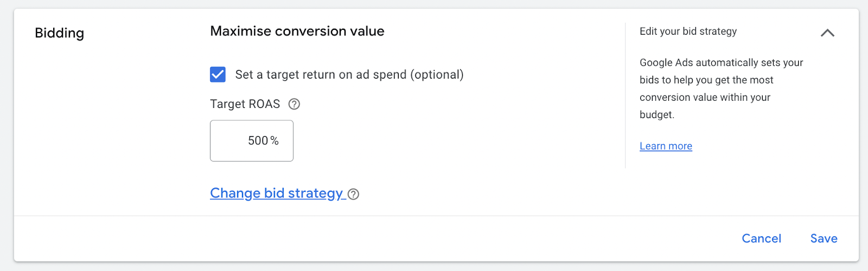Viewport: 868px width, 271px height.
Task: Open the Change bid strategy link
Action: click(276, 193)
